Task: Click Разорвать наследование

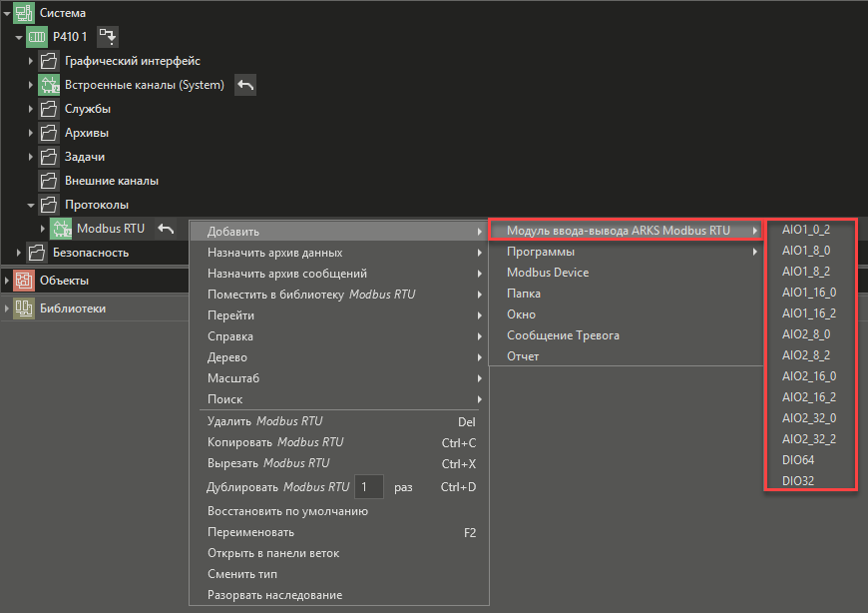Action: (339, 595)
